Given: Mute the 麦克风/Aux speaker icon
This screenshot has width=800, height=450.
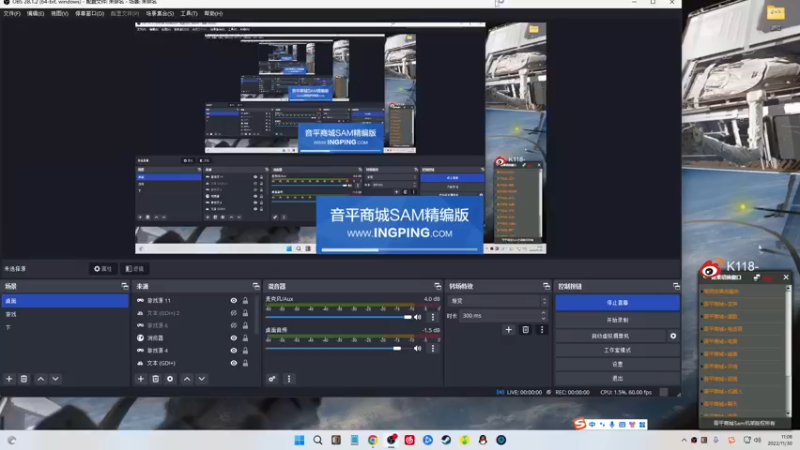Looking at the screenshot, I should tap(418, 317).
